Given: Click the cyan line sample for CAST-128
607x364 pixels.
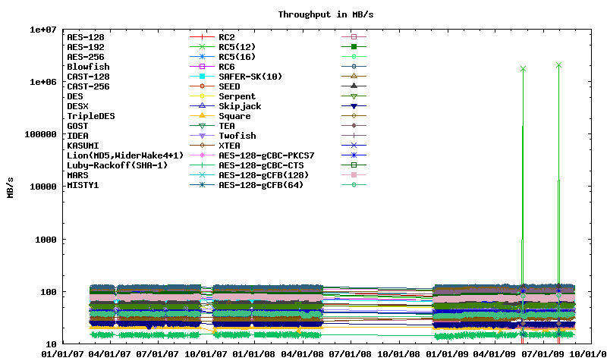Looking at the screenshot, I should (190, 76).
